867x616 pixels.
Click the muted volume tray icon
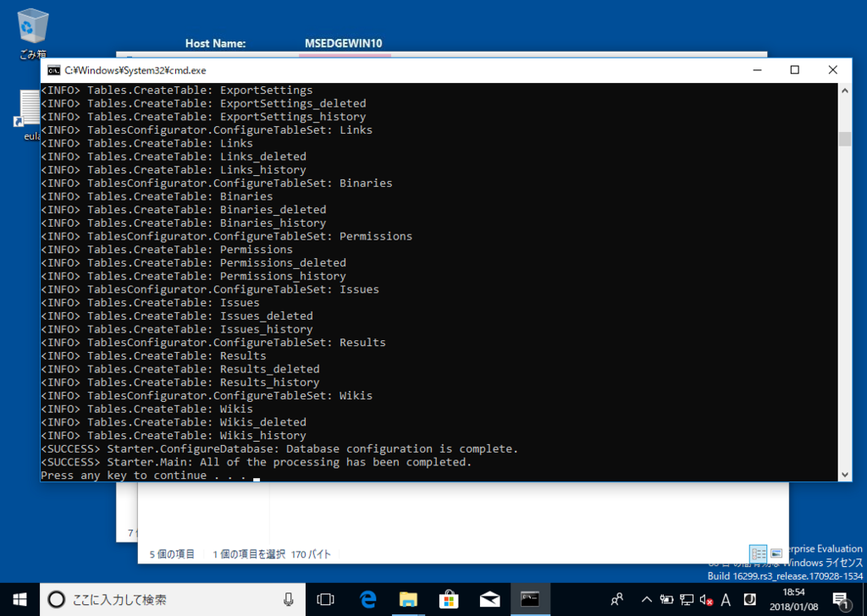pos(706,599)
